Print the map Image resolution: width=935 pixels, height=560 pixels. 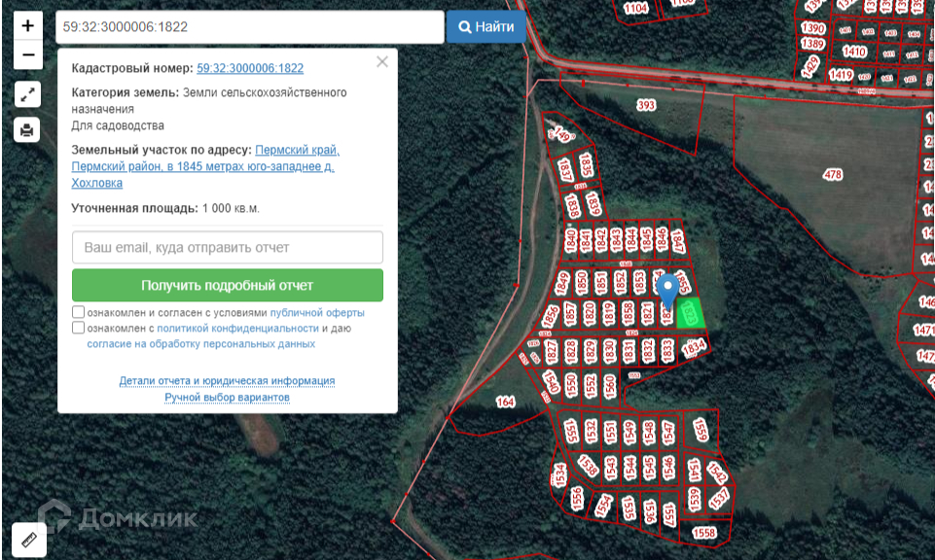[28, 129]
